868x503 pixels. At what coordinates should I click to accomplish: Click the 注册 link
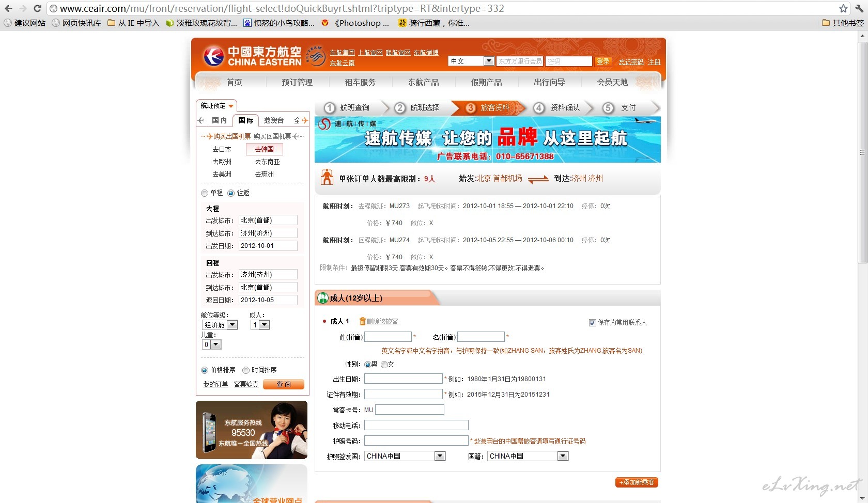655,62
